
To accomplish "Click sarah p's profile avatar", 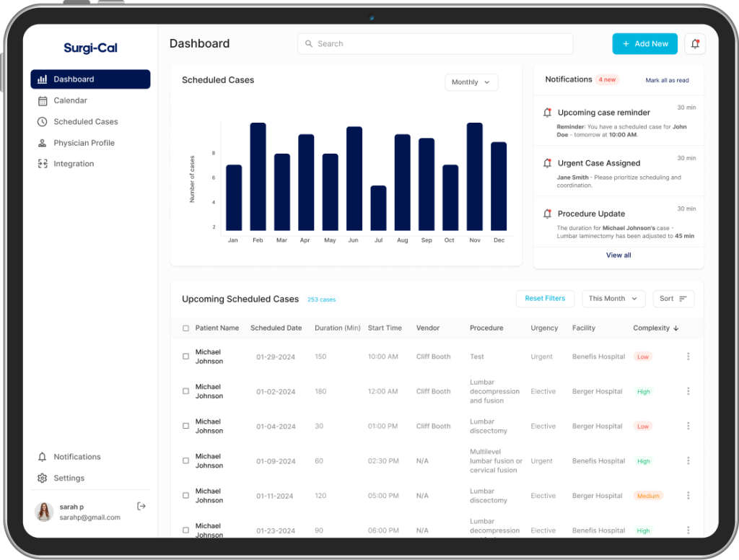I will 44,512.
